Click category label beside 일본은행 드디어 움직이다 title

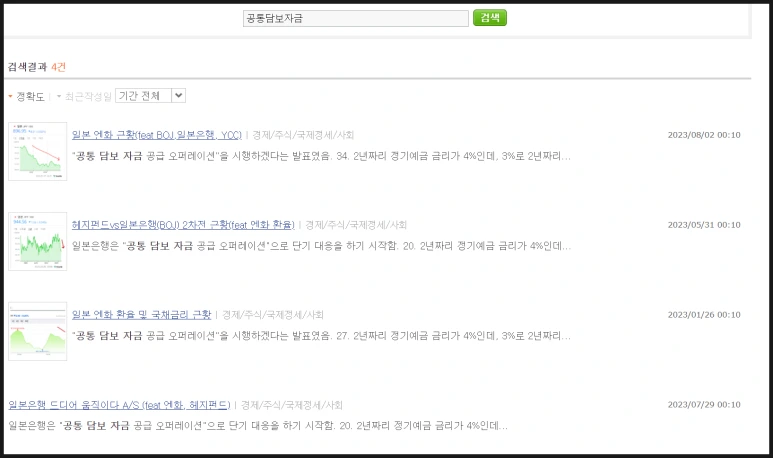(291, 405)
